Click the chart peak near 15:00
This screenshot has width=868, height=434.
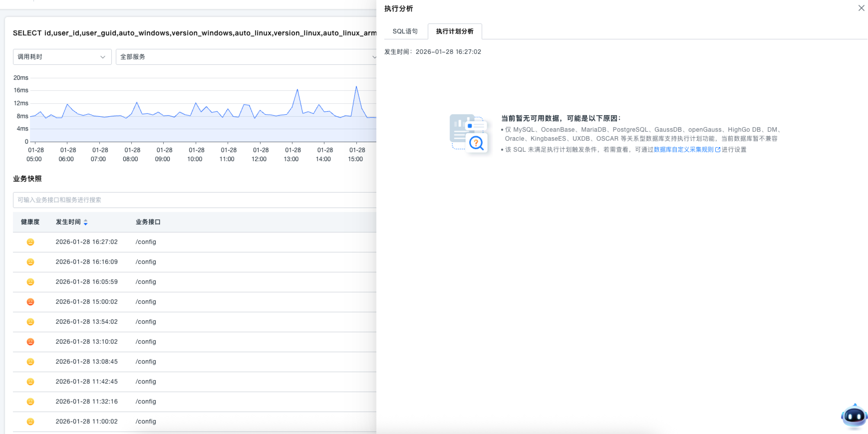point(356,87)
